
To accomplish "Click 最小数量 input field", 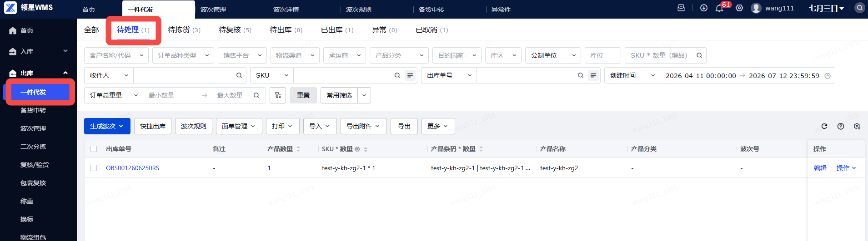I will pyautogui.click(x=171, y=95).
